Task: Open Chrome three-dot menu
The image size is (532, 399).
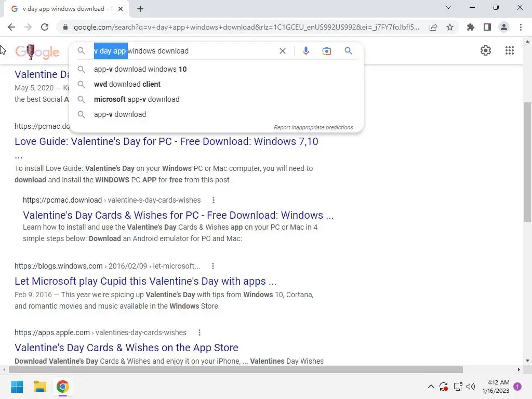Action: coord(521,27)
